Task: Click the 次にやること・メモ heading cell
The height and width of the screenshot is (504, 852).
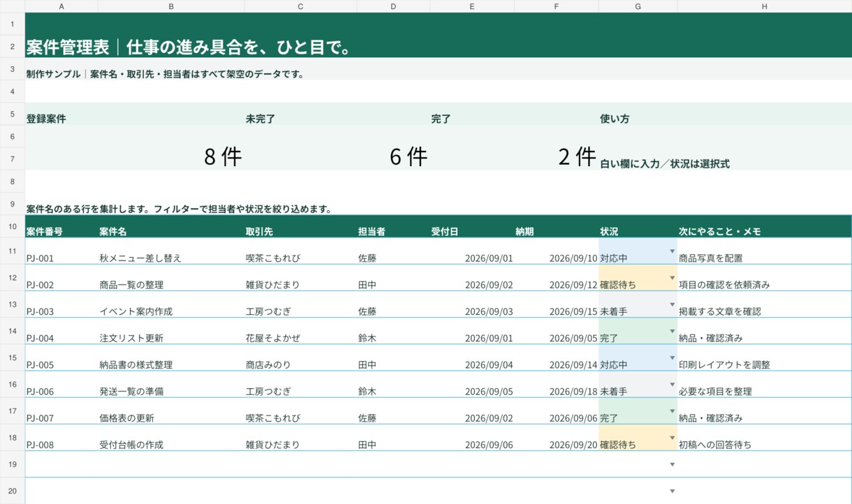Action: [x=765, y=227]
